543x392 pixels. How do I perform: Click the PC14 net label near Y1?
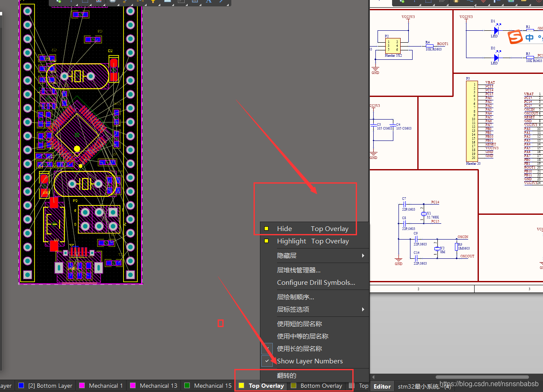click(435, 202)
